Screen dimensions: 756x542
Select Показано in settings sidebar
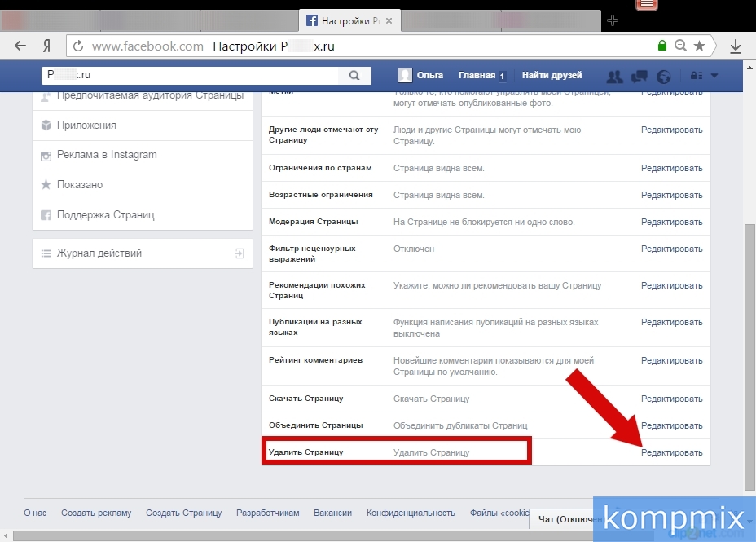pyautogui.click(x=143, y=185)
